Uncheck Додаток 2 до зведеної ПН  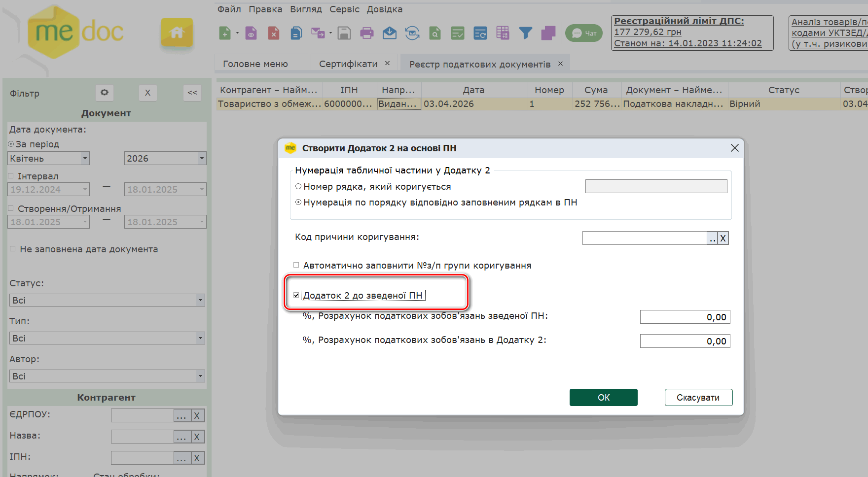point(296,296)
